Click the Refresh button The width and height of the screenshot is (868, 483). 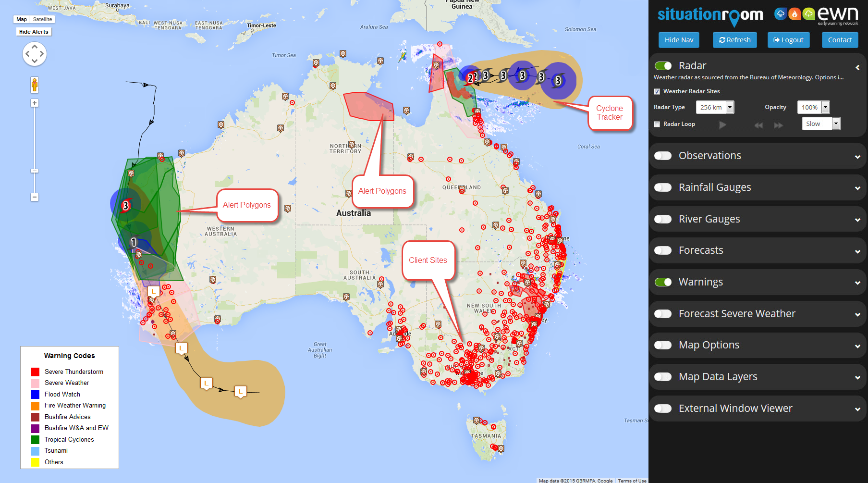[734, 40]
